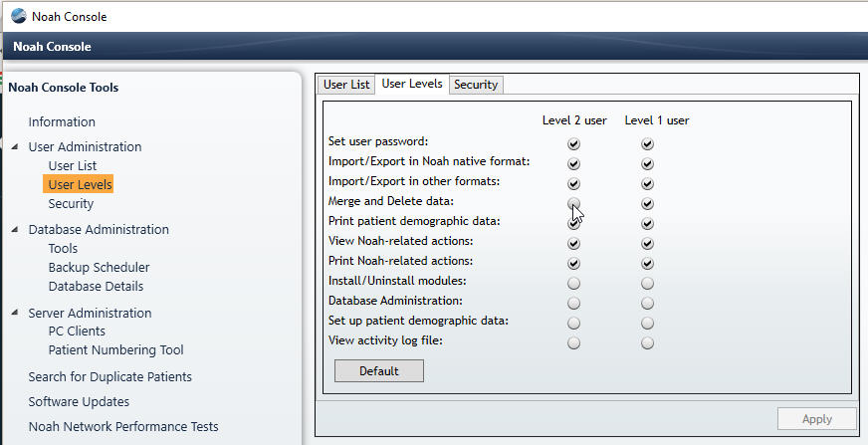Click the Default button
The width and height of the screenshot is (868, 445).
pos(379,370)
